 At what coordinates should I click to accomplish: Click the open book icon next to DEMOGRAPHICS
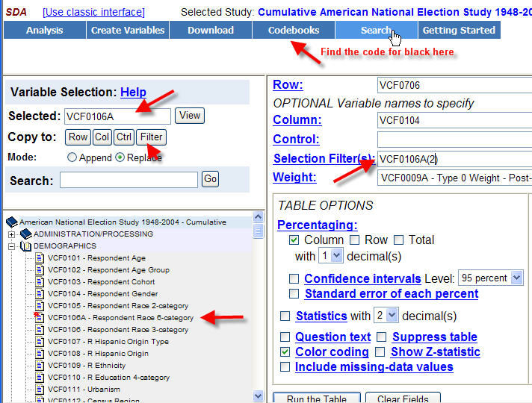[x=25, y=246]
